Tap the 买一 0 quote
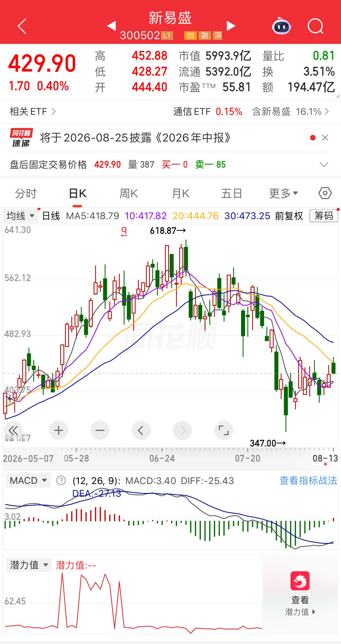341x644 pixels. click(x=175, y=165)
